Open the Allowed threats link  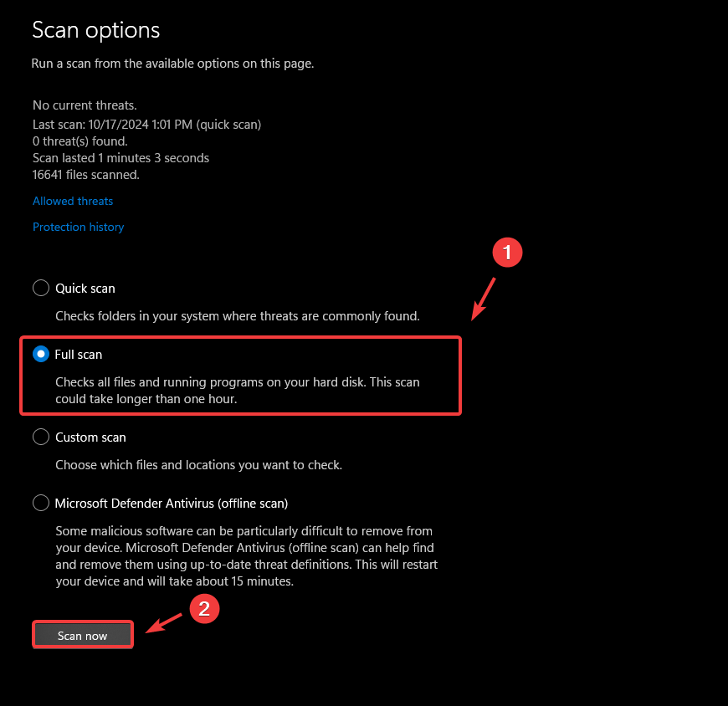click(x=73, y=201)
